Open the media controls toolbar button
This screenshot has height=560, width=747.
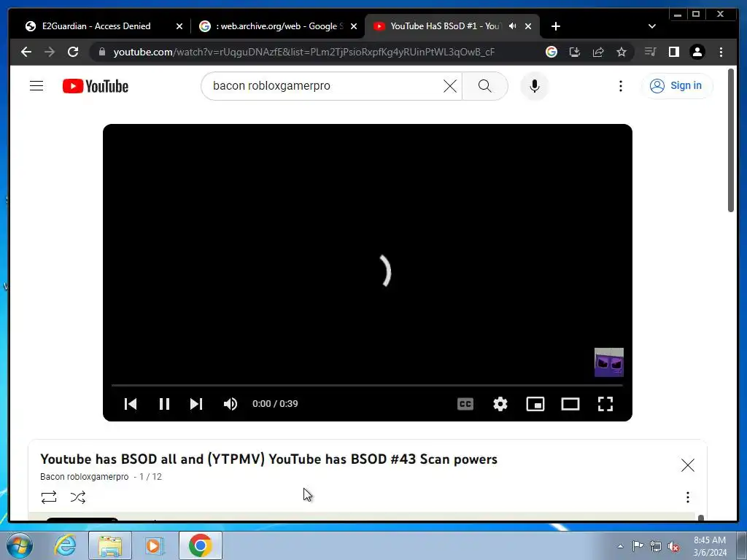(x=650, y=52)
